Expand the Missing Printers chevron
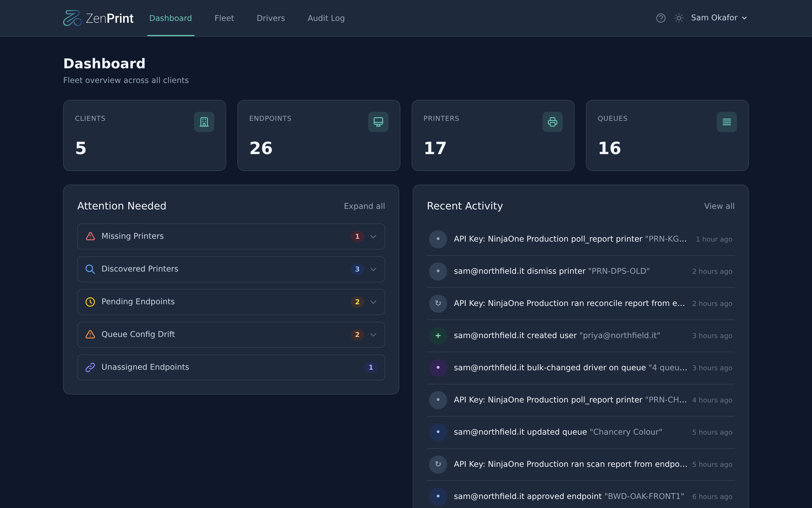812x508 pixels. tap(373, 237)
